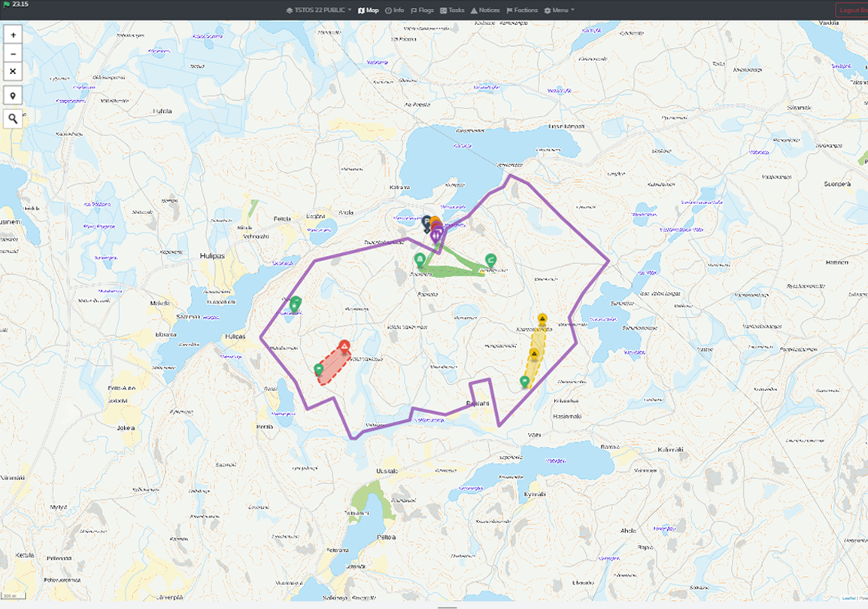Click the Rajalahti place label
Image resolution: width=868 pixels, height=609 pixels.
click(478, 403)
